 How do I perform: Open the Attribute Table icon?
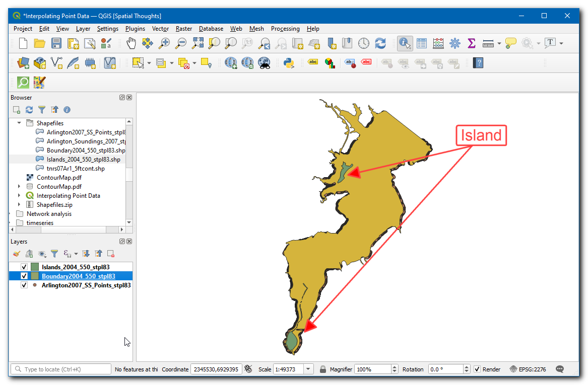[x=422, y=44]
